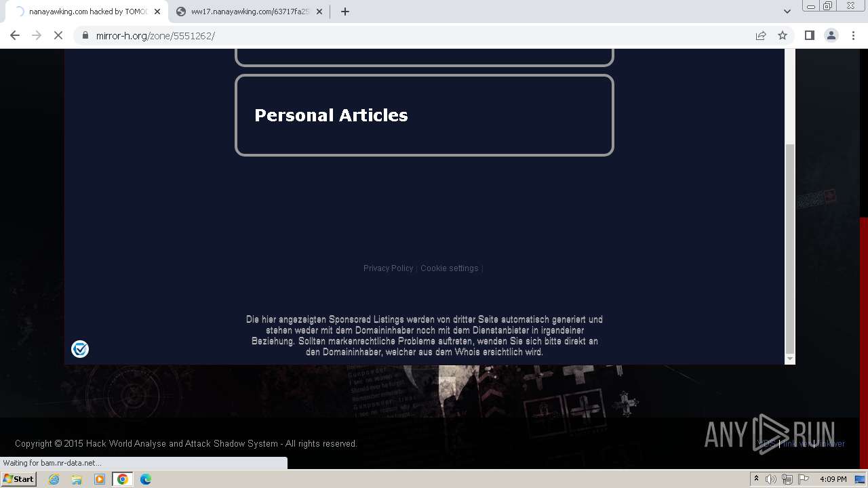Open the Windows Start menu
868x488 pixels.
pos(18,479)
